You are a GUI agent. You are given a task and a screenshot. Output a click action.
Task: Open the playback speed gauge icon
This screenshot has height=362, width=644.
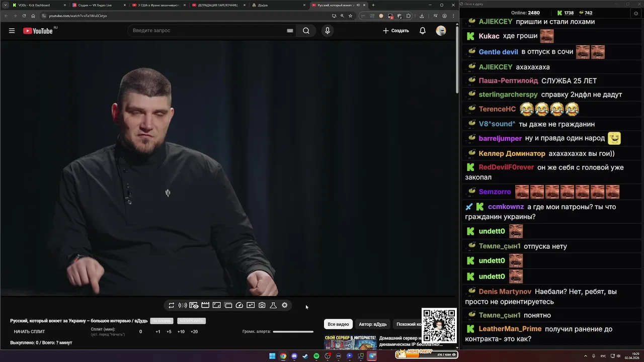pos(239,305)
